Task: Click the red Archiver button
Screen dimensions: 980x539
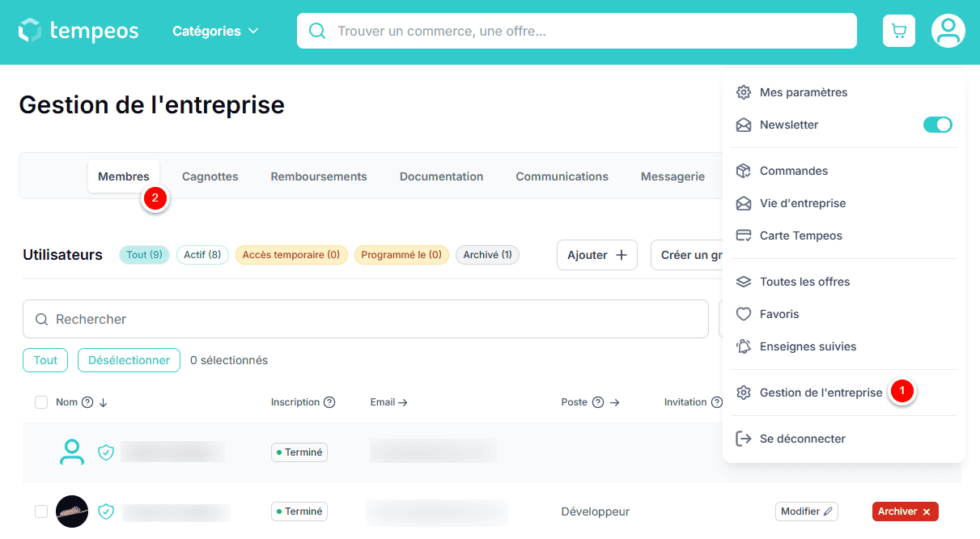Action: (x=906, y=511)
